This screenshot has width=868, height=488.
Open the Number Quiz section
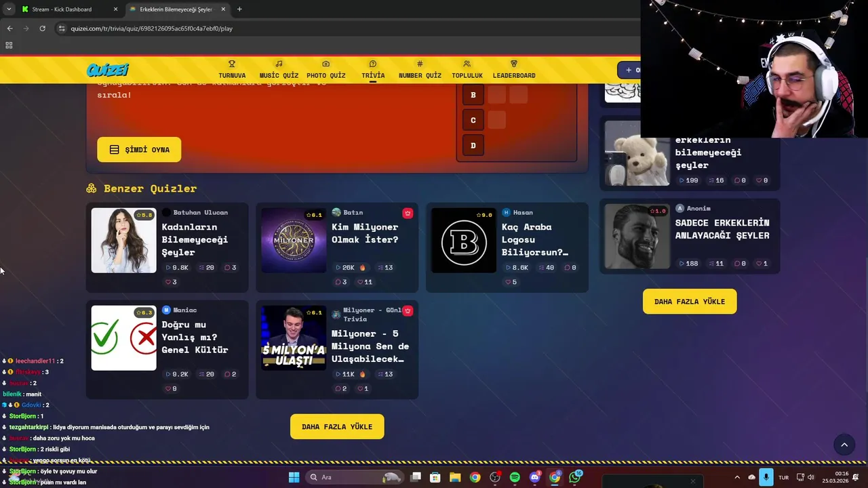tap(420, 70)
